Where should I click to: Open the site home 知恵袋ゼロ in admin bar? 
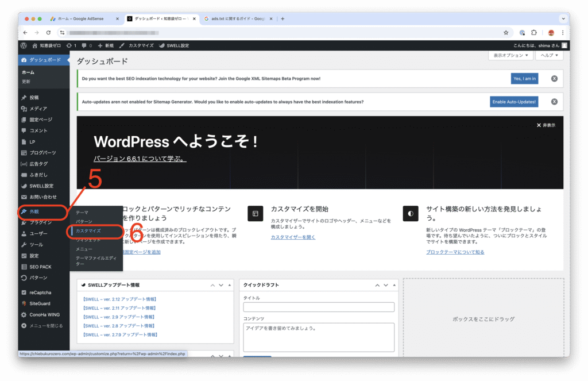(47, 45)
